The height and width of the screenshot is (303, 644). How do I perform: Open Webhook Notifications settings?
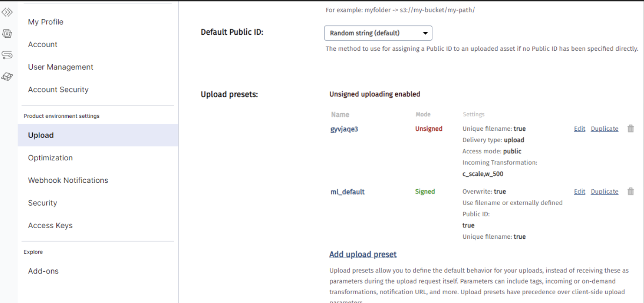[x=68, y=181]
